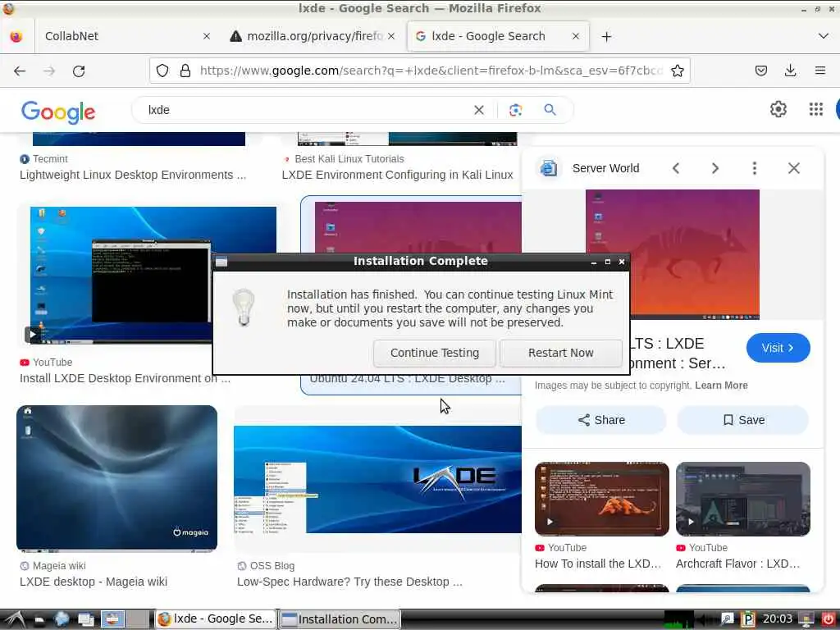This screenshot has height=630, width=840.
Task: Clear the search query with the X
Action: 479,110
